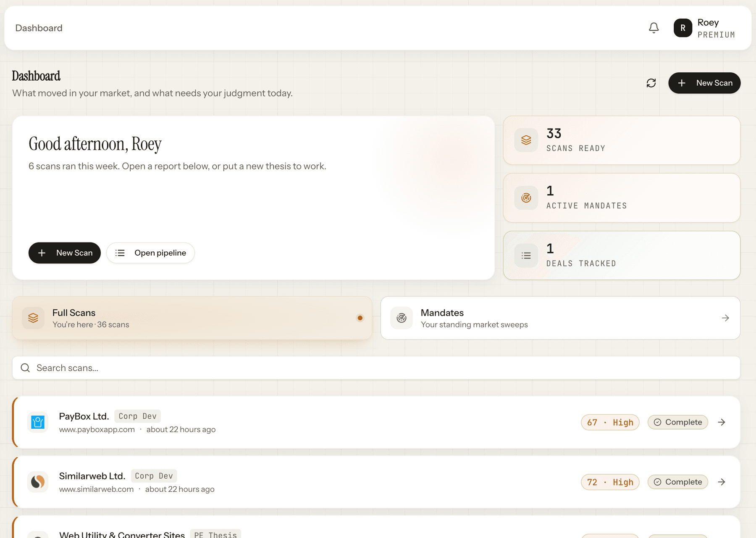Open the 1 Deals Tracked card
Image resolution: width=756 pixels, height=538 pixels.
coord(622,255)
